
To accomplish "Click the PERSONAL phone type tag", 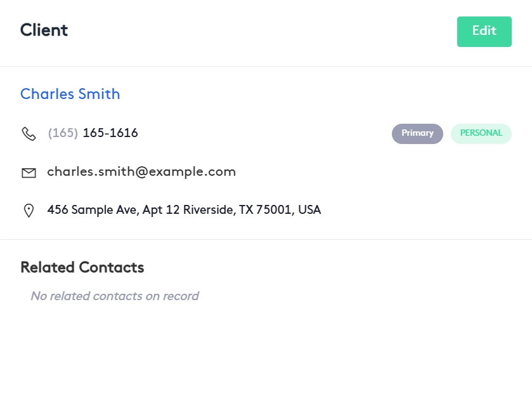I will pyautogui.click(x=481, y=133).
